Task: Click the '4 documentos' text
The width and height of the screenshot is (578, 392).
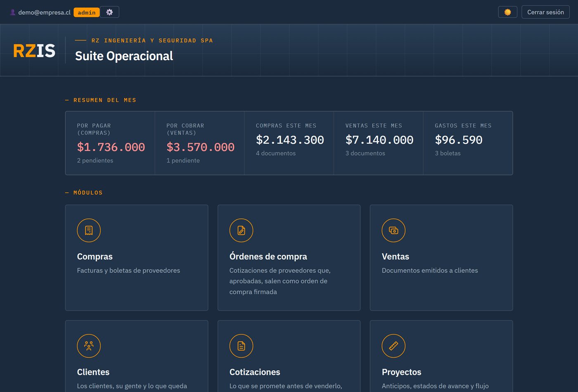Action: 276,153
